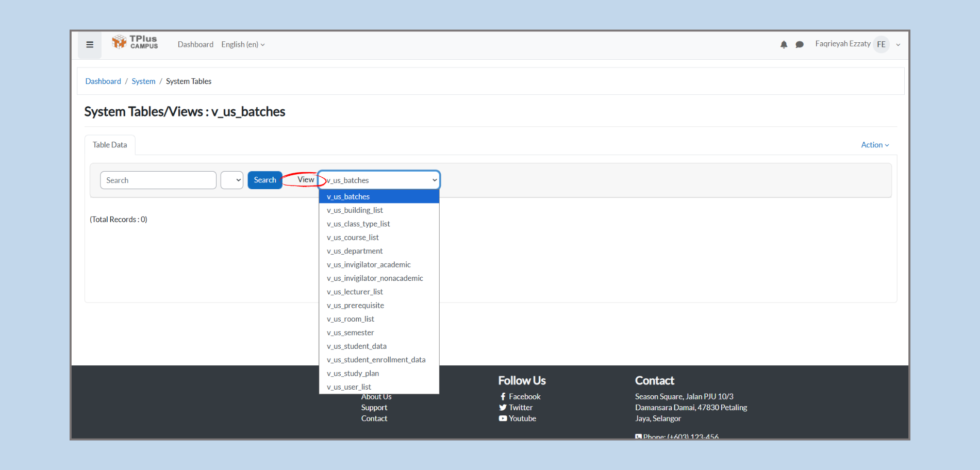Select v_us_course_list from the list
Viewport: 980px width, 470px height.
(x=353, y=238)
